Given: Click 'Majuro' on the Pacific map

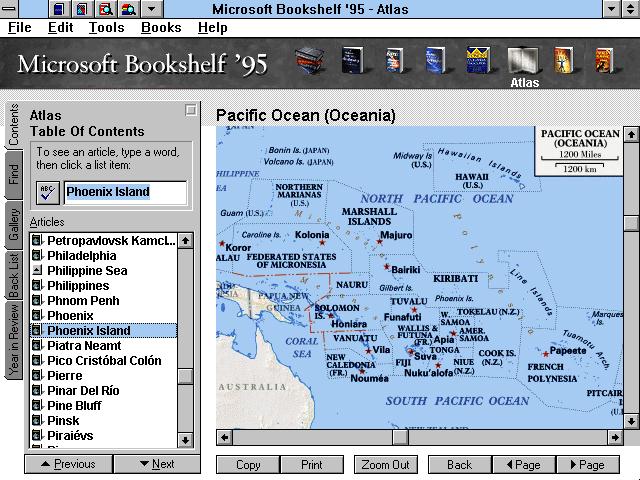Looking at the screenshot, I should click(396, 235).
